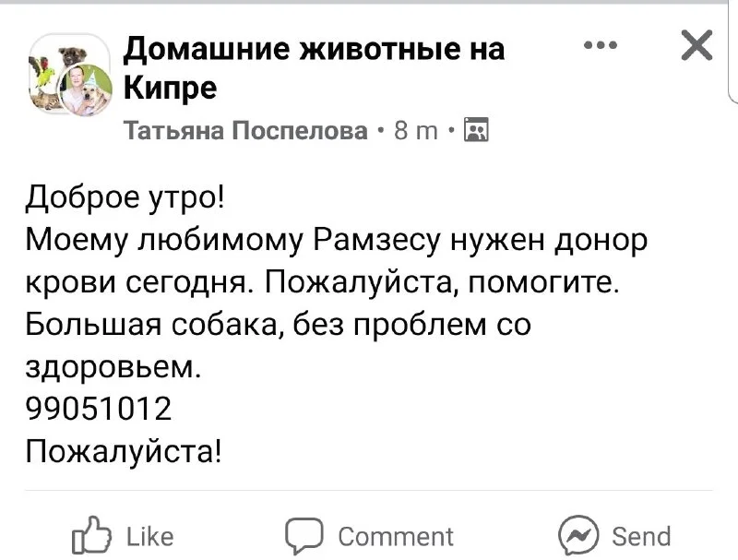Close the post with the X icon
This screenshot has width=738, height=560.
click(x=696, y=45)
